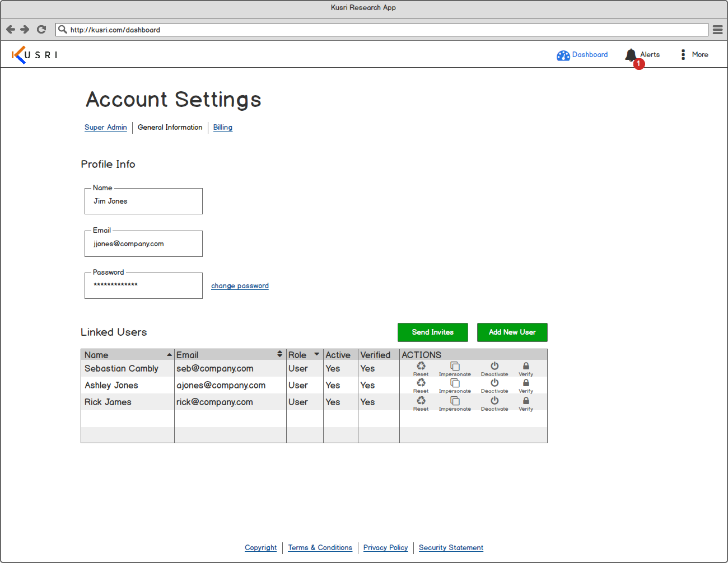
Task: Click the Kusri logo
Action: pos(34,55)
